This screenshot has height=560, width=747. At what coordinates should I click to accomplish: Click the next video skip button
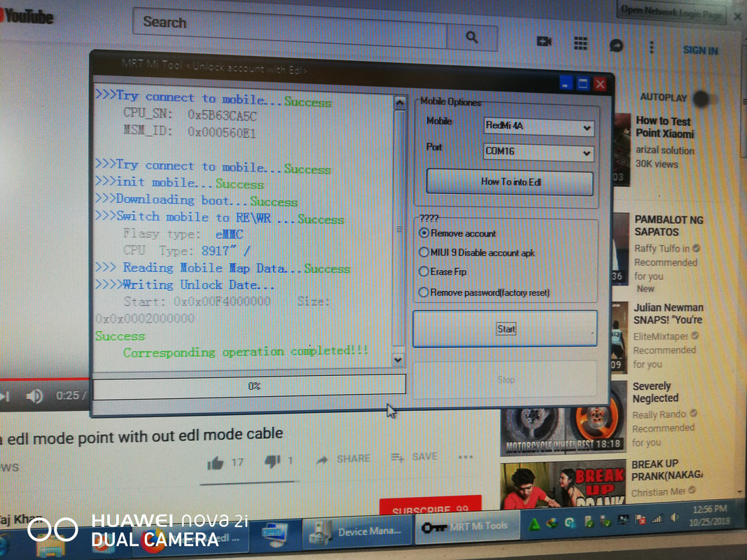point(5,395)
